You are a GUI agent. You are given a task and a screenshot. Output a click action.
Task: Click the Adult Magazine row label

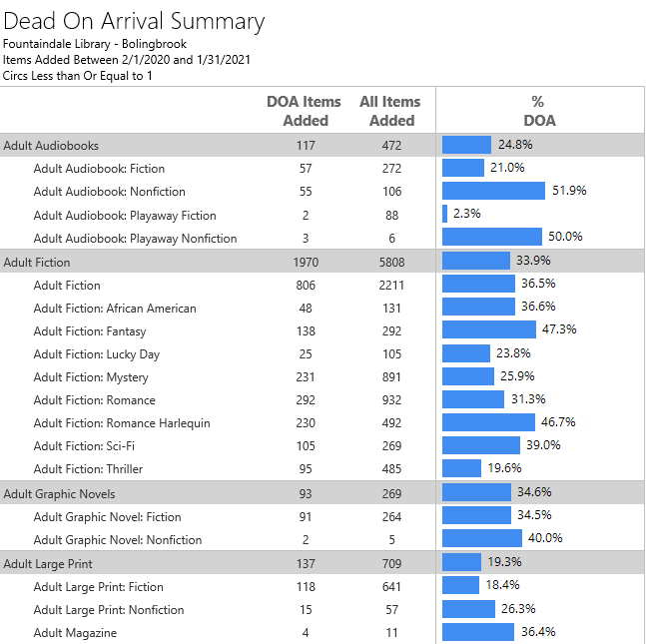pos(75,633)
